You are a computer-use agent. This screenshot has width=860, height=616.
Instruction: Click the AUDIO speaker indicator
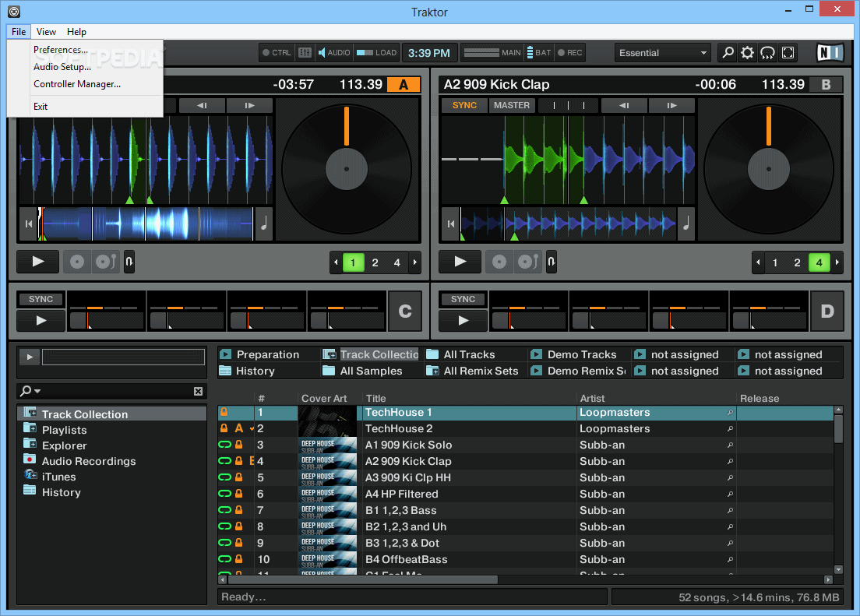334,53
